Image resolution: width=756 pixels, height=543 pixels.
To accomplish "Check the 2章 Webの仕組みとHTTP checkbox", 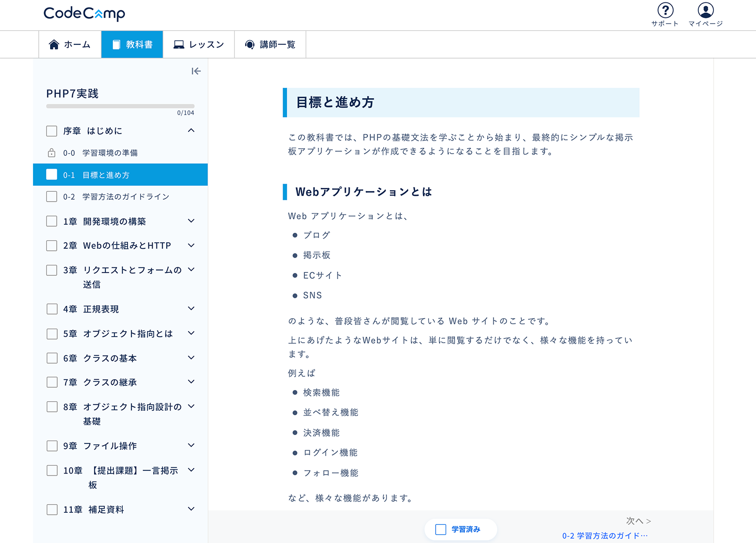I will 52,246.
